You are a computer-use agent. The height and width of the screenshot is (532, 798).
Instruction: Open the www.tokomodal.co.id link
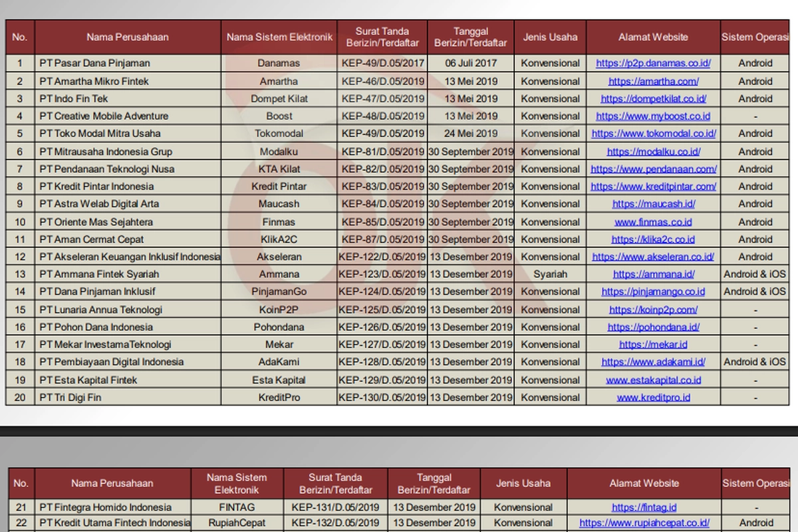pos(653,133)
